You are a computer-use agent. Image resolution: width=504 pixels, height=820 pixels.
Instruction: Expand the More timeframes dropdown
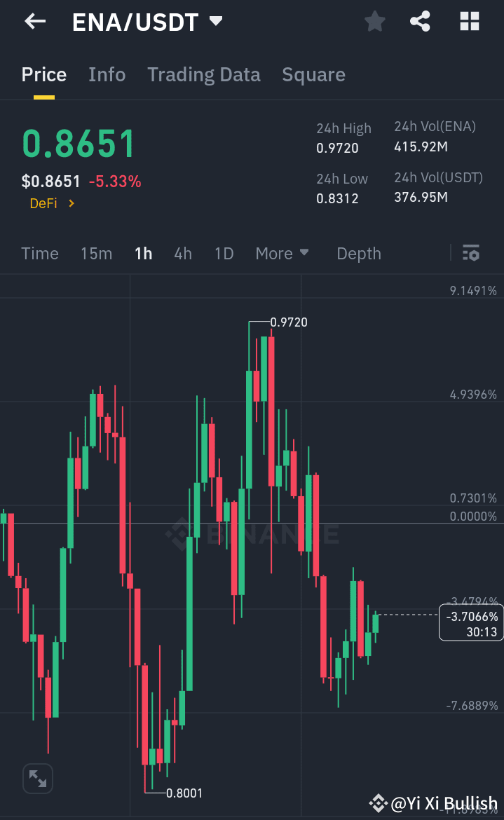coord(282,253)
